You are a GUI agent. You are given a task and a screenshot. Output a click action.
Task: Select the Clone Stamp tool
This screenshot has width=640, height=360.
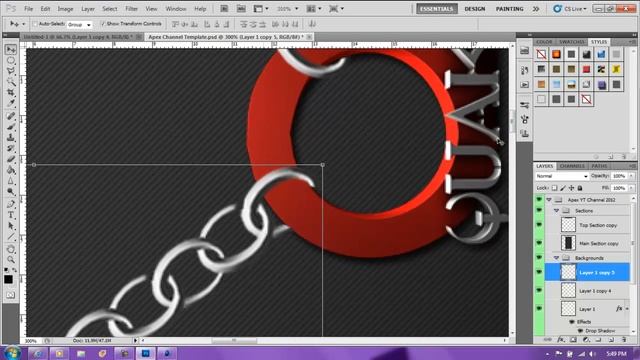click(11, 138)
